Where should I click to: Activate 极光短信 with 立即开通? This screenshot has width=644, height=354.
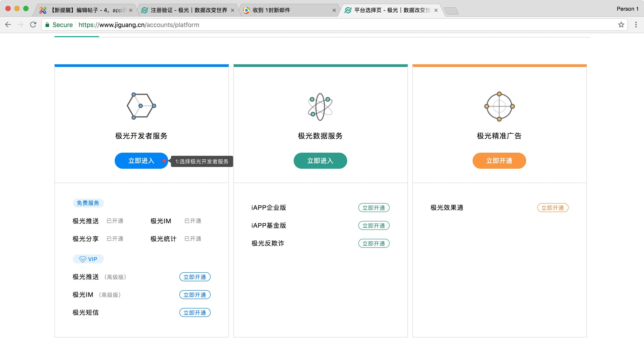[x=195, y=312]
